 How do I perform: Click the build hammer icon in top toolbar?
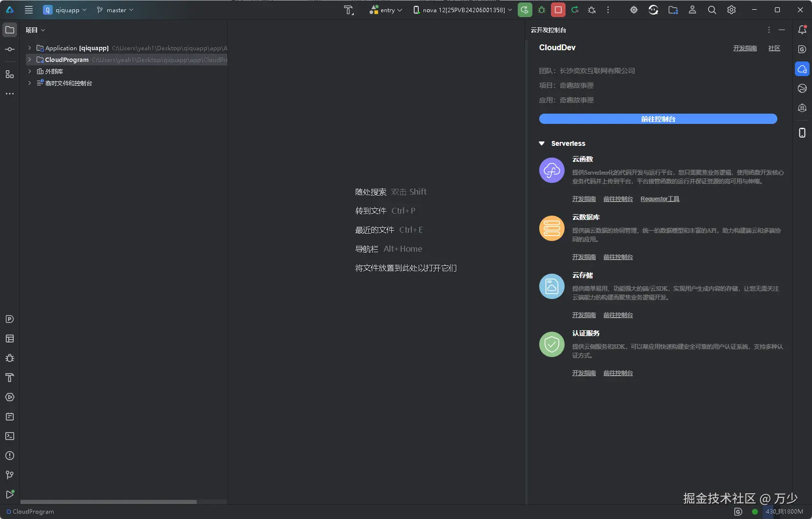pyautogui.click(x=348, y=10)
